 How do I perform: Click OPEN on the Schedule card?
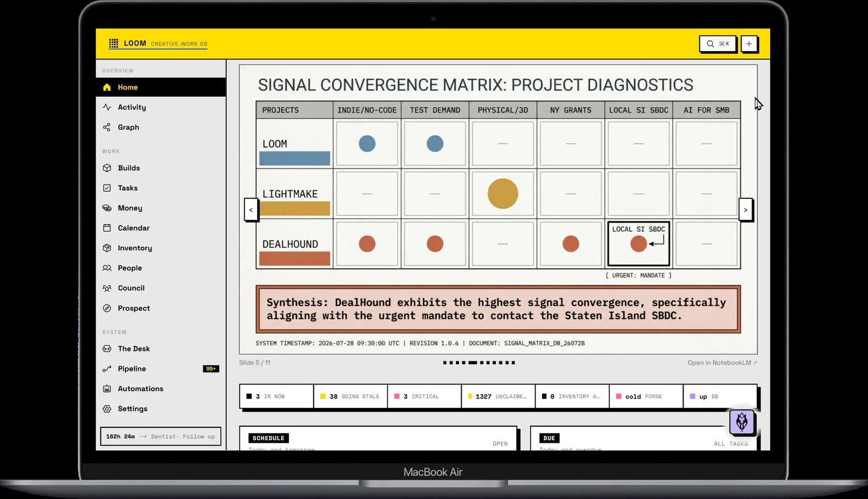point(500,444)
